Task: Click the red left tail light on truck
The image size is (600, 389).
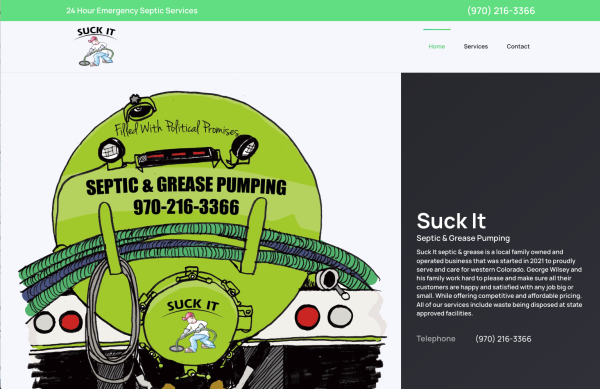Action: click(x=70, y=322)
